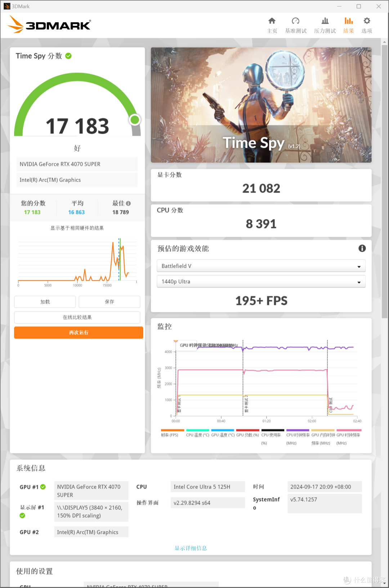The image size is (389, 588).
Task: Click the info icon in 预估的游戏效能
Action: point(362,248)
